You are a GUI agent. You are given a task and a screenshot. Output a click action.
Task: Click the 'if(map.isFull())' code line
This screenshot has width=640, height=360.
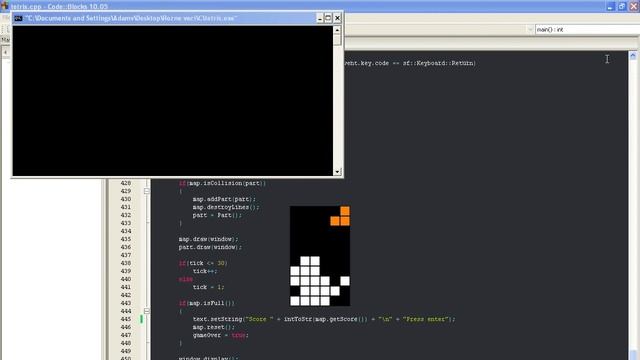pos(207,303)
